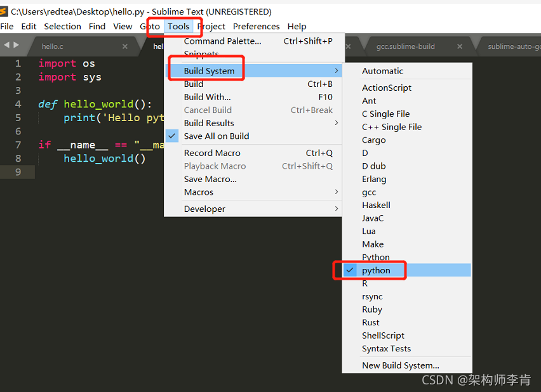Select capitalized Python build system
The image size is (541, 392).
coord(407,257)
